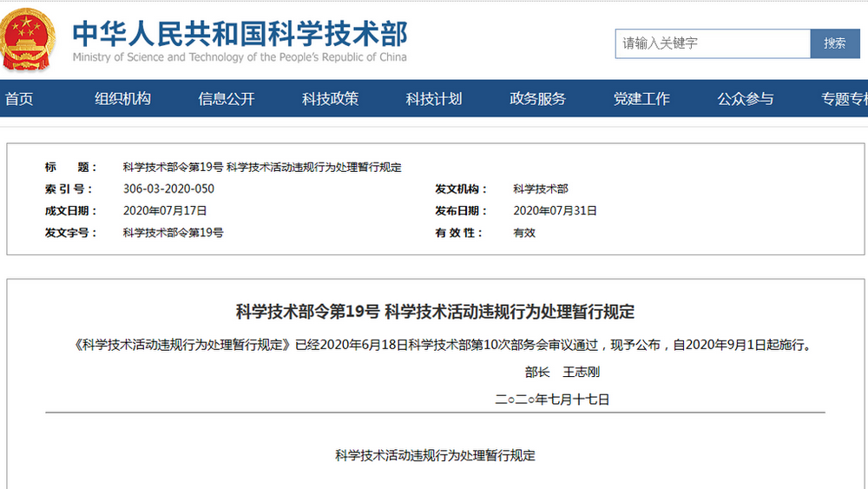The width and height of the screenshot is (868, 489).
Task: Open the 科技政策 menu item
Action: 330,99
